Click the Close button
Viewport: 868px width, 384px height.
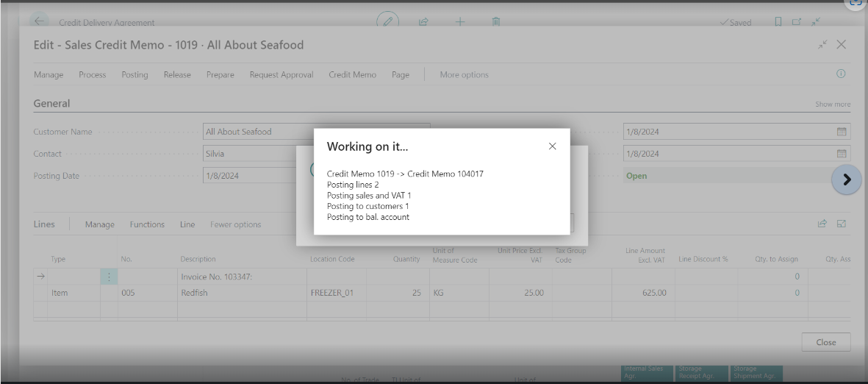(825, 342)
